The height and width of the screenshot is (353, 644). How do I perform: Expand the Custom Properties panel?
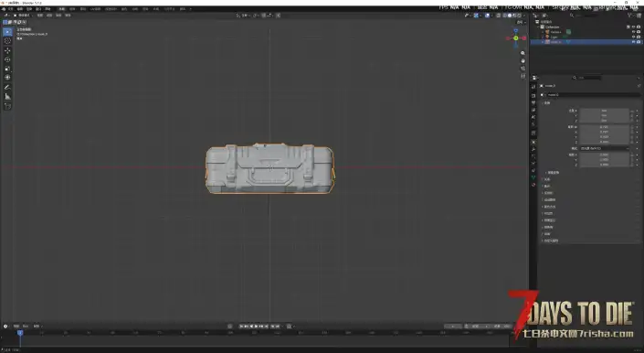(x=551, y=241)
